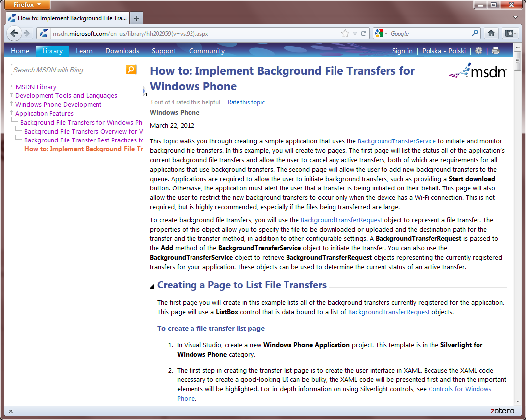Reload the page with the refresh icon
The image size is (526, 420).
364,33
